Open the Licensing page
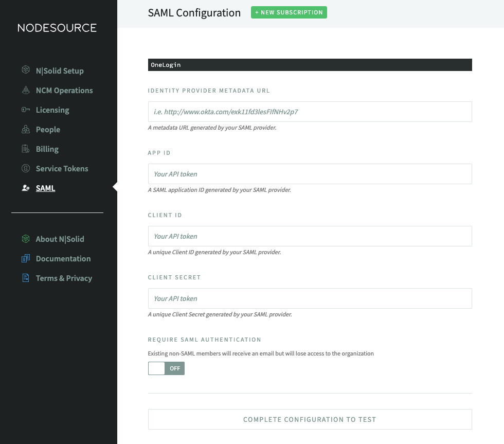 click(x=52, y=110)
